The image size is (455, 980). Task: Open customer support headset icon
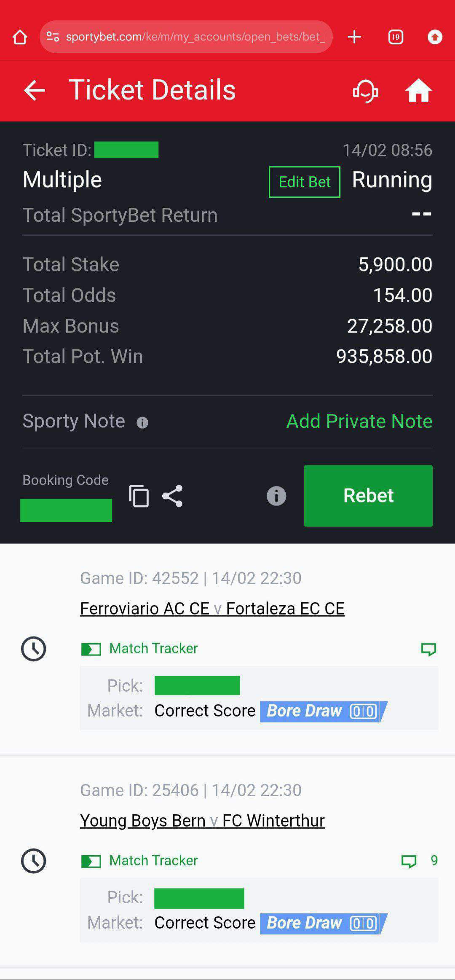(x=365, y=90)
